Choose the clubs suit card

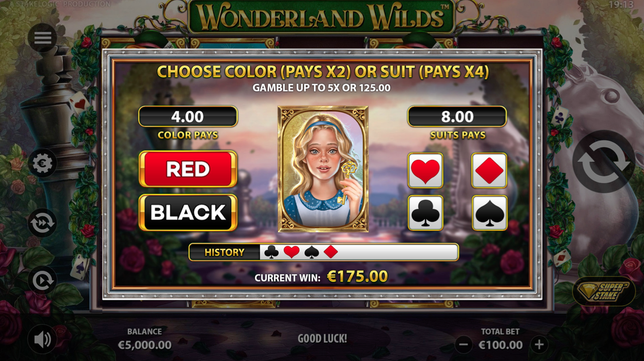point(426,213)
